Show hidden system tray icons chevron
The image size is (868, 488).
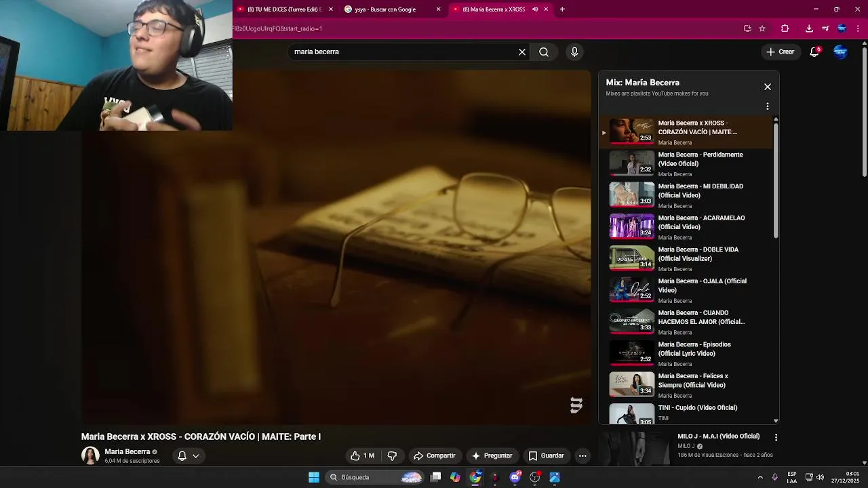pyautogui.click(x=760, y=477)
